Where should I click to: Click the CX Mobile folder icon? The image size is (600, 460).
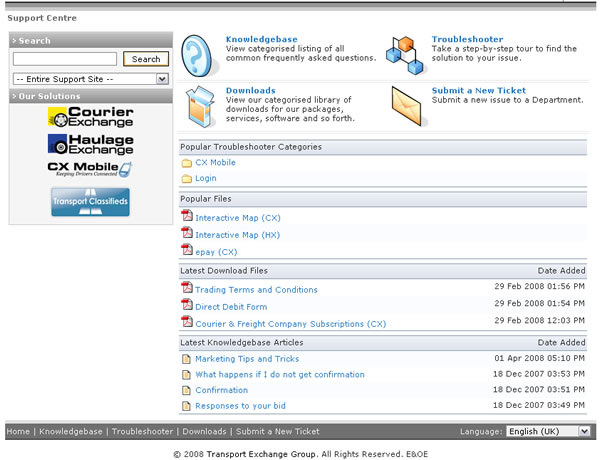(186, 163)
